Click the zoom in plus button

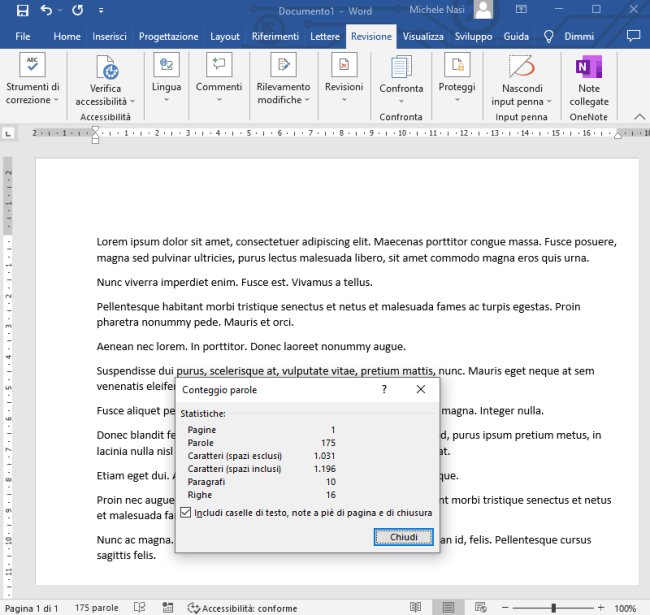click(601, 608)
